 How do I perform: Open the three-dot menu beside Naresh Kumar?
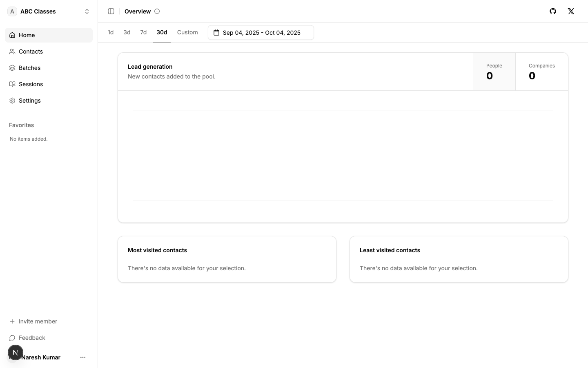(83, 357)
